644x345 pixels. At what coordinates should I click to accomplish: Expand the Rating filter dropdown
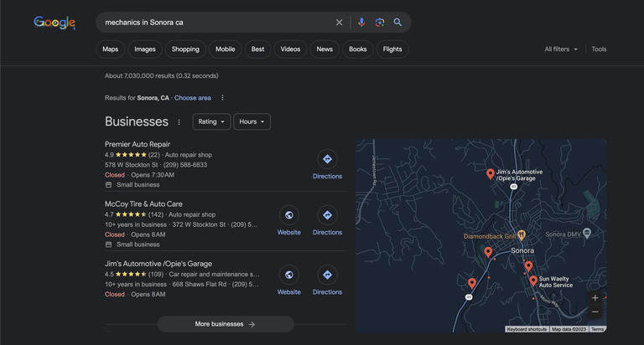[211, 121]
